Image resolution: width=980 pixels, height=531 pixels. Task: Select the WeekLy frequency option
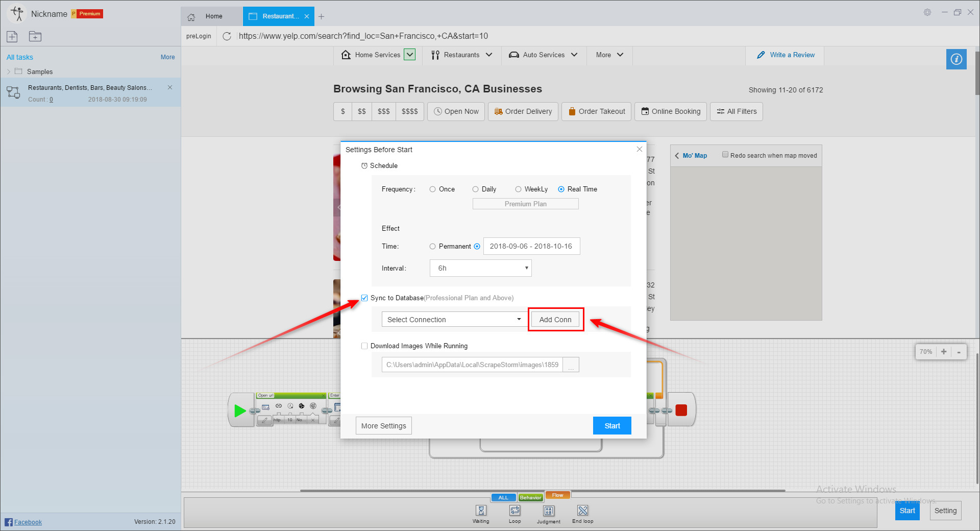(519, 189)
